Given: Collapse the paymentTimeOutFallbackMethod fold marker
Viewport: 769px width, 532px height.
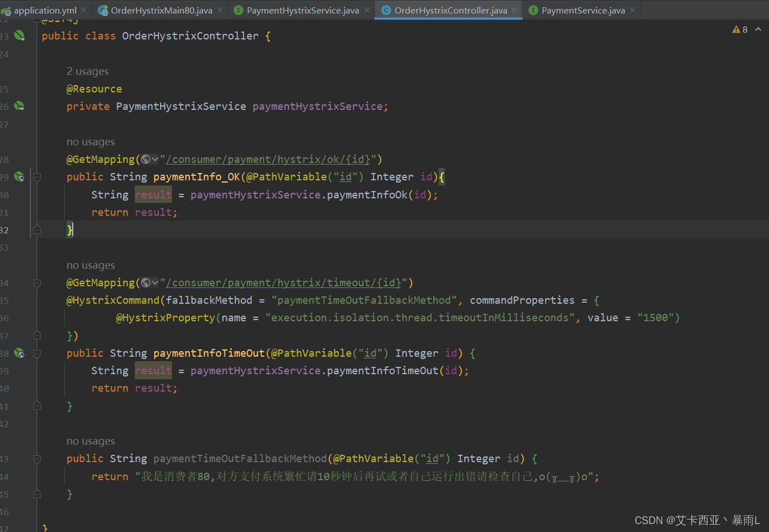Looking at the screenshot, I should pyautogui.click(x=37, y=459).
